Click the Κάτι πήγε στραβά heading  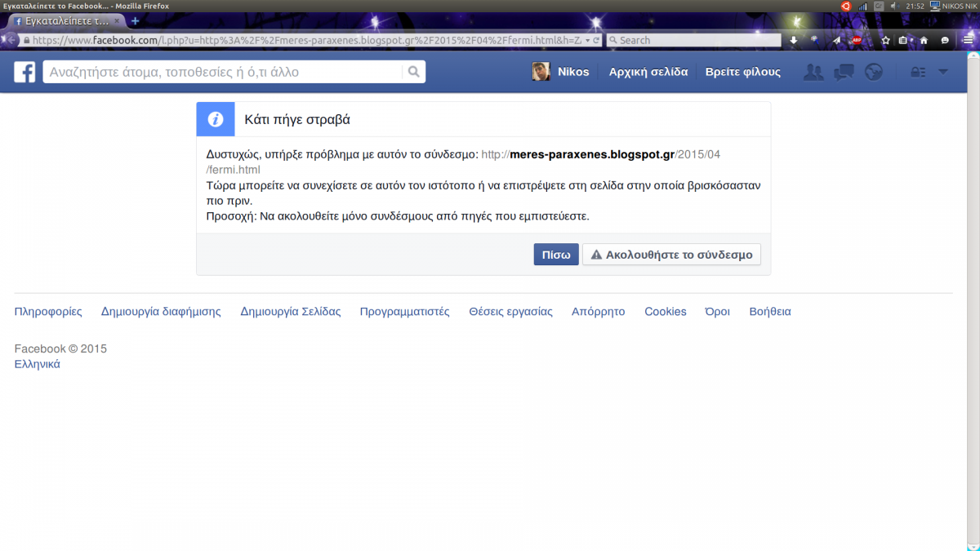point(297,119)
